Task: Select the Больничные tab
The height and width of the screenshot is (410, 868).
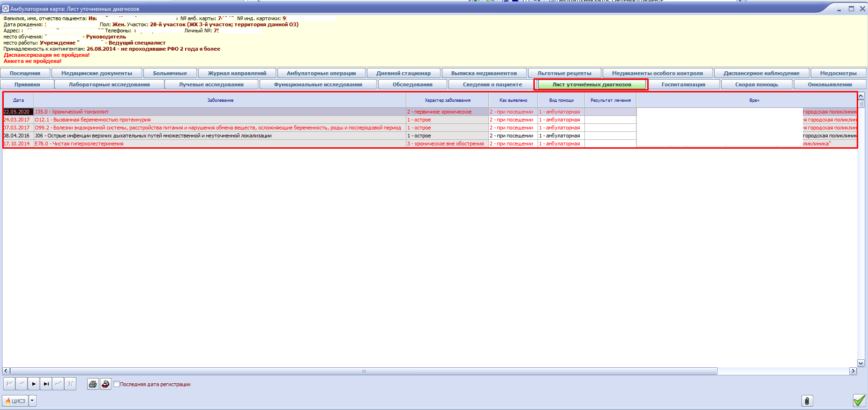Action: [x=170, y=73]
